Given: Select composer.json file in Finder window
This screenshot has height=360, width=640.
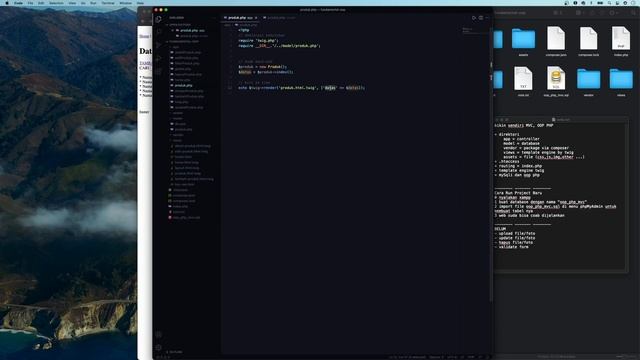Looking at the screenshot, I should point(556,42).
